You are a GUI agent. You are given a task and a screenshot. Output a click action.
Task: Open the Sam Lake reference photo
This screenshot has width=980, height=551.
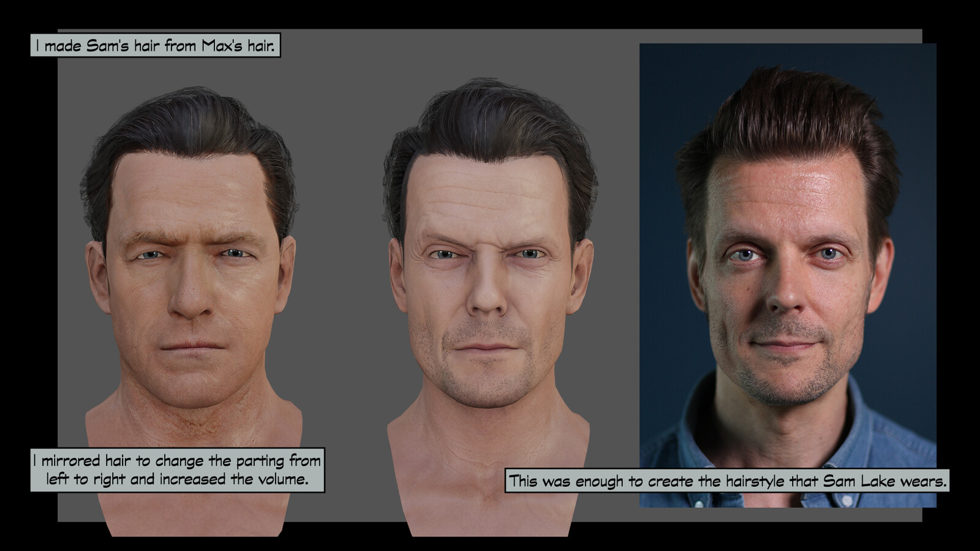tap(788, 275)
